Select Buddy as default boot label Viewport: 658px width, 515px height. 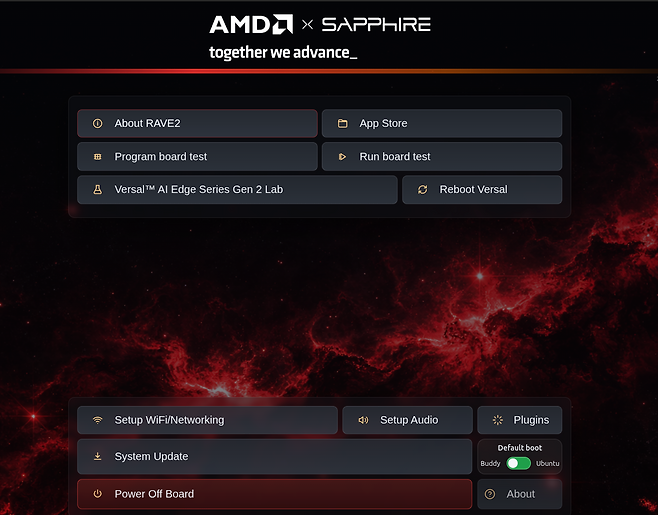point(490,463)
